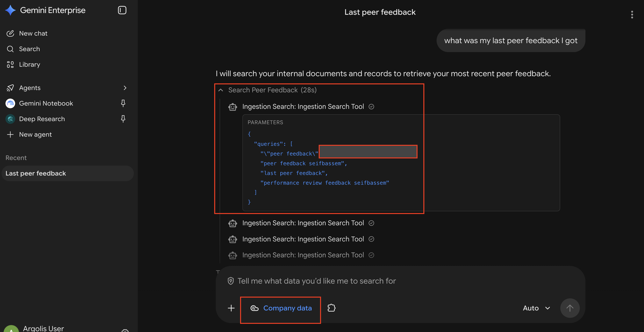Click the Last peer feedback page title

click(x=380, y=12)
